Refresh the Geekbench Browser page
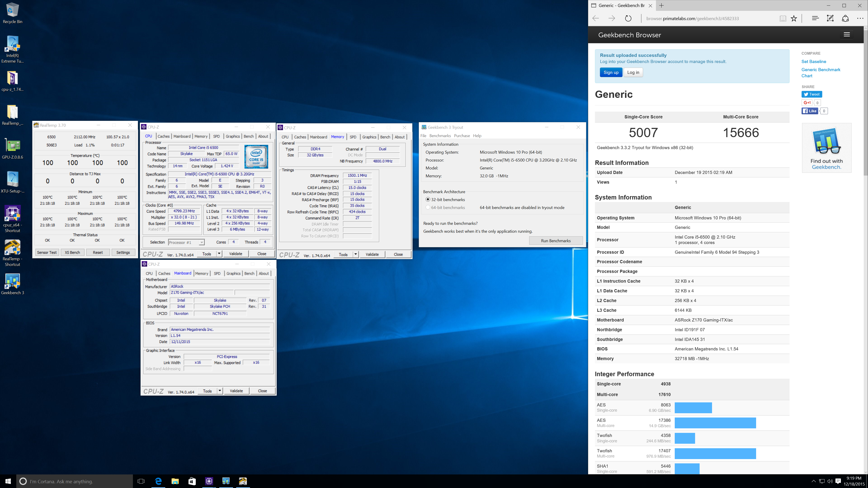Viewport: 868px width, 488px height. coord(628,19)
